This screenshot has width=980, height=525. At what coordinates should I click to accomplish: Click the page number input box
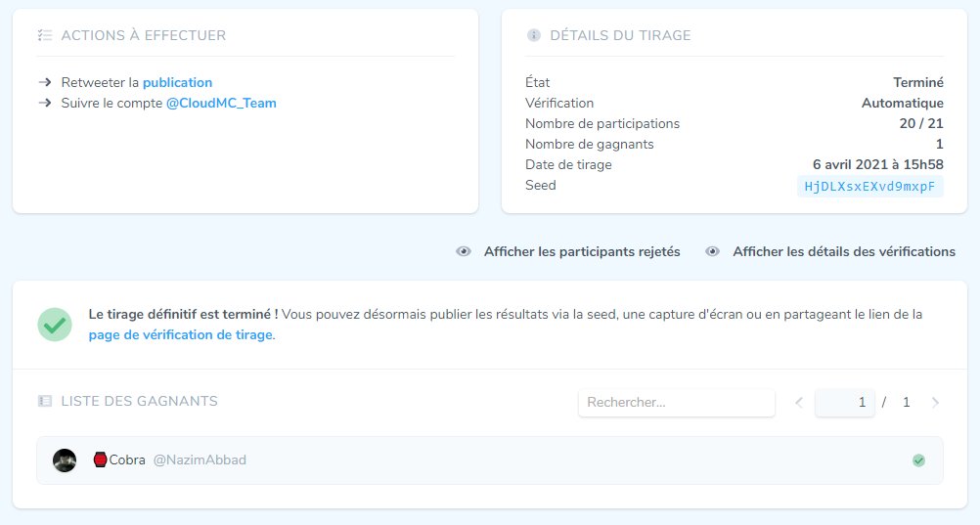844,403
